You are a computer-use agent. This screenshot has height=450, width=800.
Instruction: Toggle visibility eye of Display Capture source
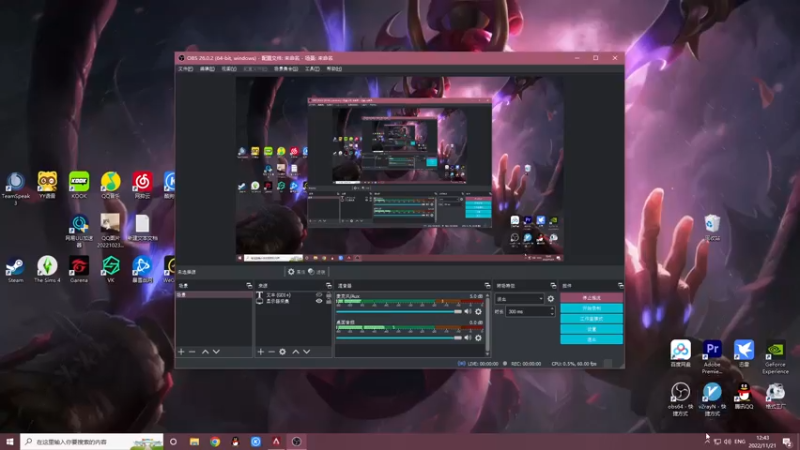click(319, 301)
